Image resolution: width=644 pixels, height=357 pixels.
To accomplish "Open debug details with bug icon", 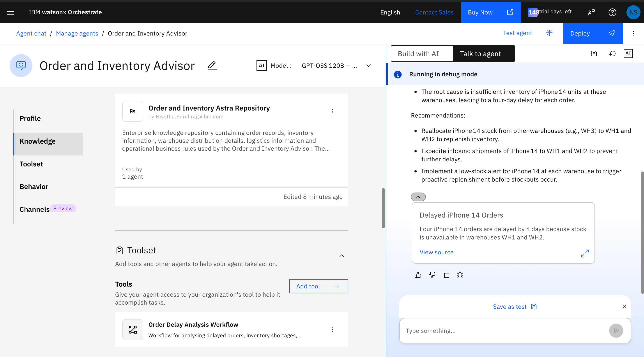I will coord(460,275).
